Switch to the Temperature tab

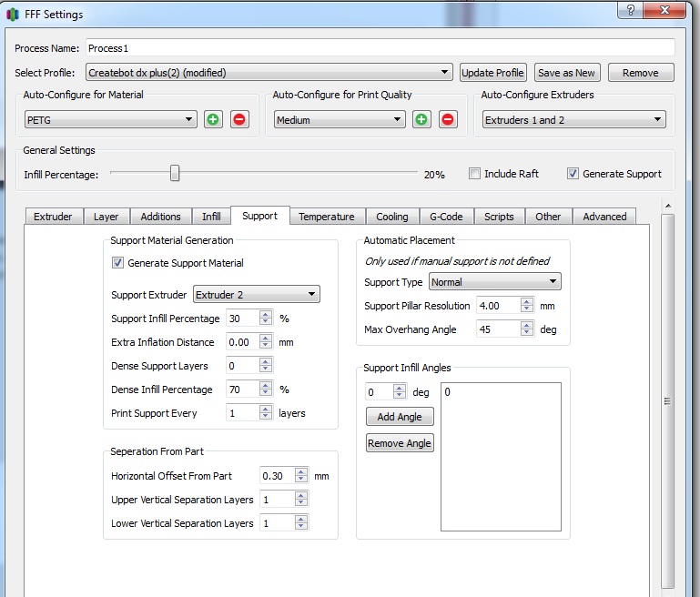(x=327, y=217)
